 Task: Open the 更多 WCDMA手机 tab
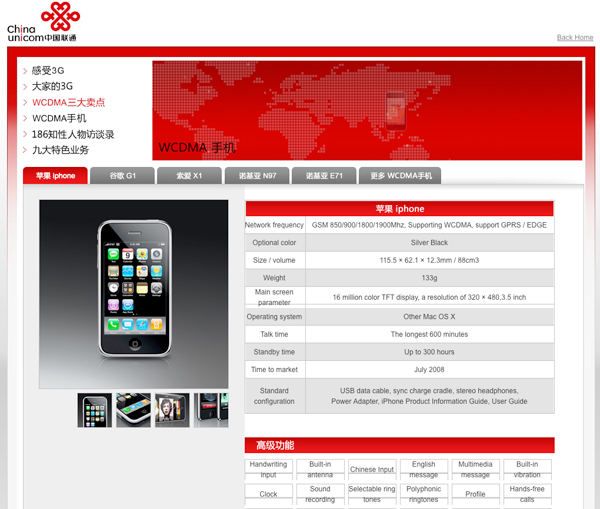[400, 176]
